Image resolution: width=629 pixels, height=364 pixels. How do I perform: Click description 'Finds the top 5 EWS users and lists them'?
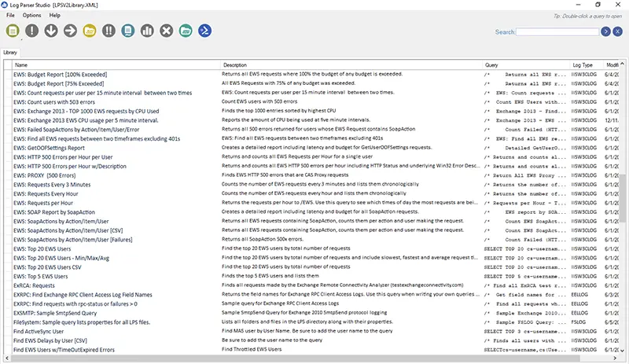[270, 276]
